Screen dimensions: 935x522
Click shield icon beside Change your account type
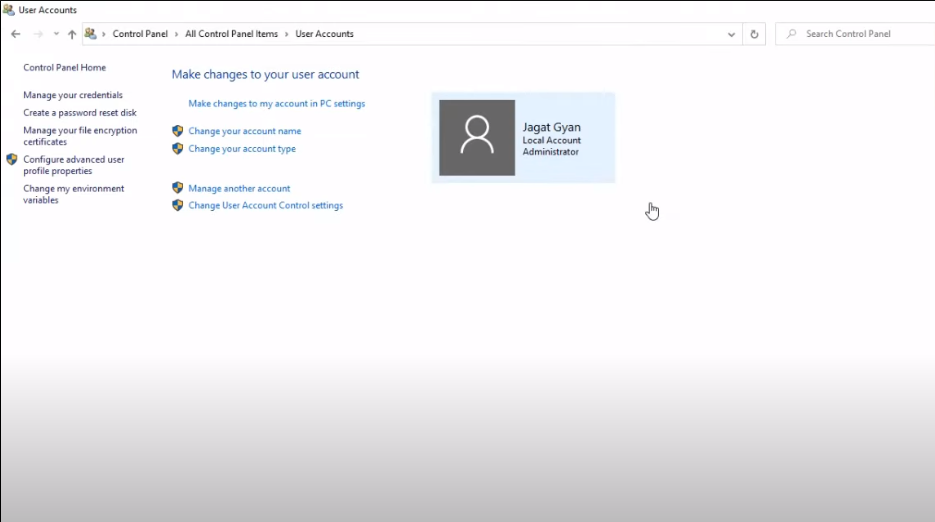177,148
